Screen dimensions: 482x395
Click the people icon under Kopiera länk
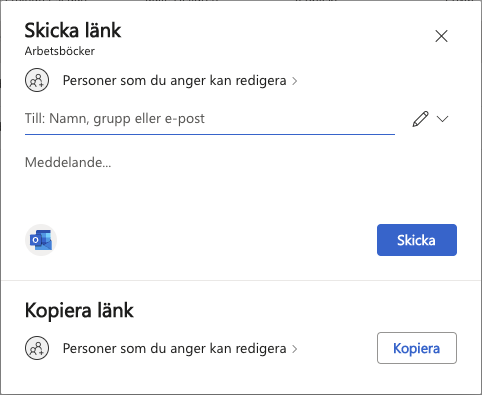pyautogui.click(x=37, y=348)
